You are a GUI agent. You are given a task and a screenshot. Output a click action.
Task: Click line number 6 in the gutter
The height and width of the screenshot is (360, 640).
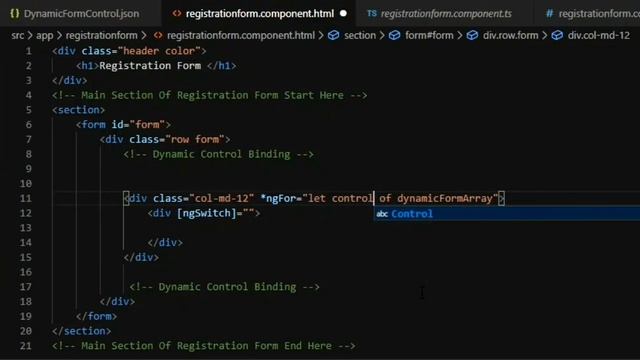28,124
